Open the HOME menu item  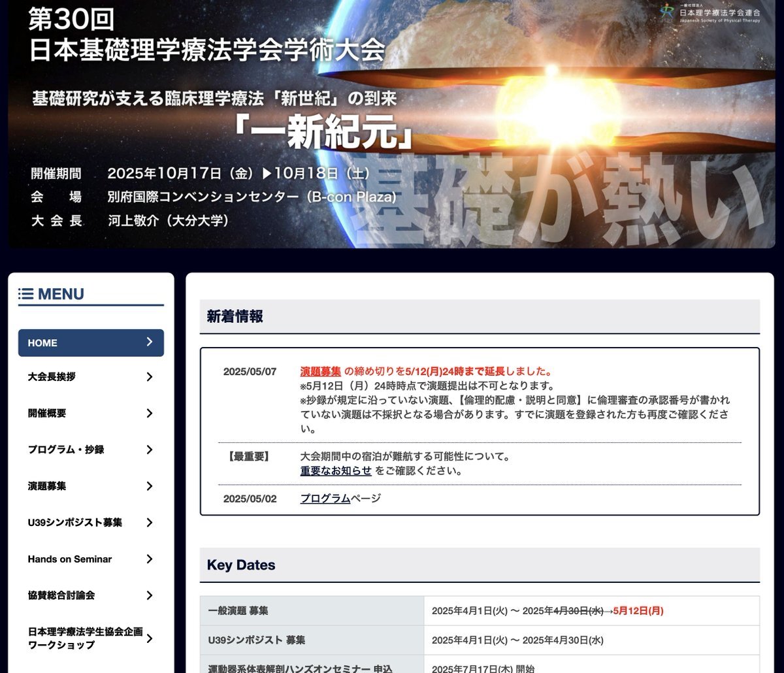click(91, 342)
